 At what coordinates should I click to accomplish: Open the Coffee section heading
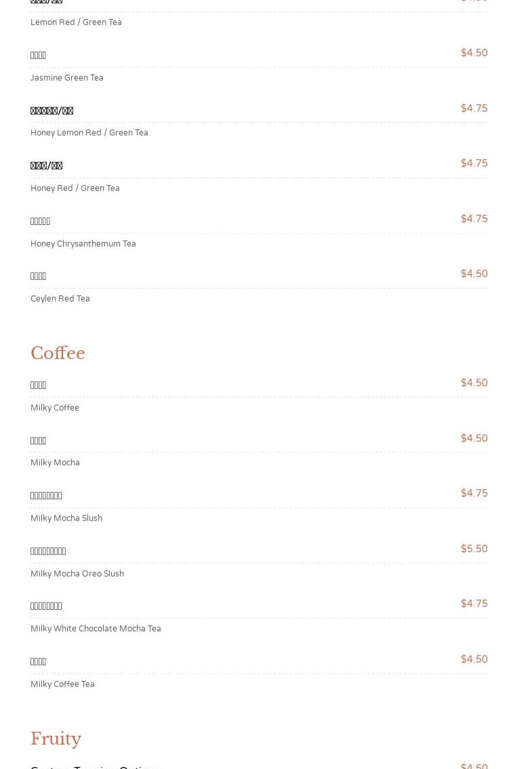coord(58,353)
